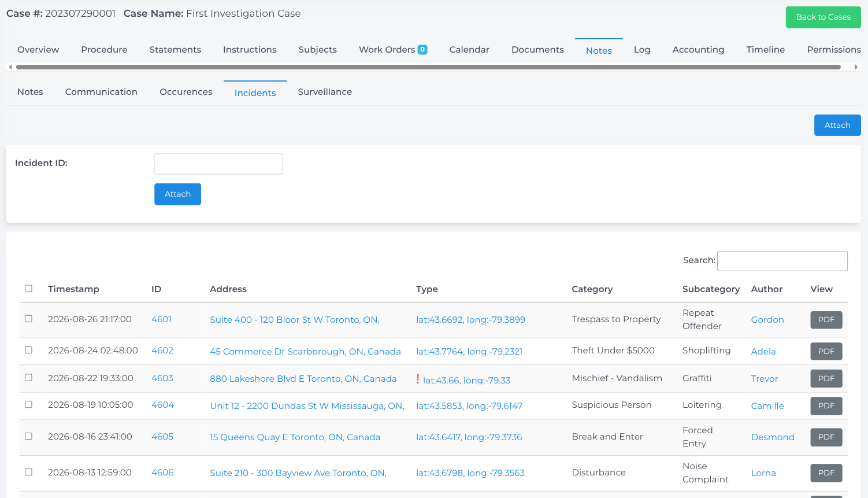Open PDF for incident 4601

tap(826, 320)
